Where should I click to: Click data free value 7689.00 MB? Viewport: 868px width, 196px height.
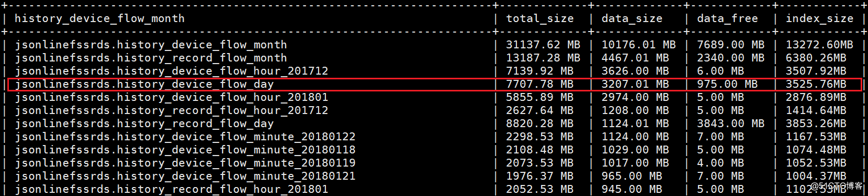click(731, 45)
